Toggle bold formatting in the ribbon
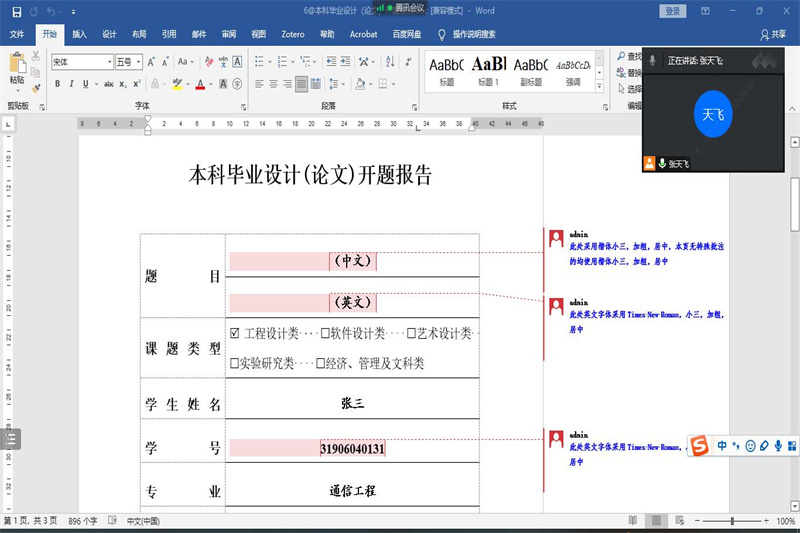The height and width of the screenshot is (533, 800). (x=57, y=84)
